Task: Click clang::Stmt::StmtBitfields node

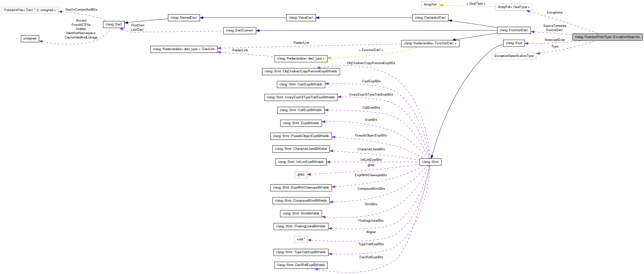Action: click(x=301, y=213)
